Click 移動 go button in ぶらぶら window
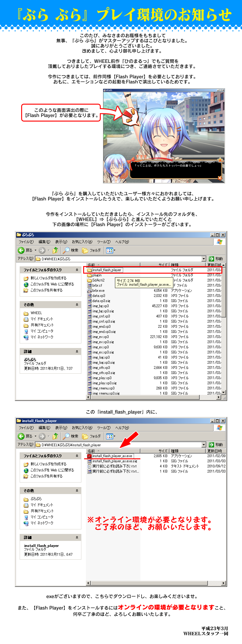The height and width of the screenshot is (644, 242). (216, 259)
